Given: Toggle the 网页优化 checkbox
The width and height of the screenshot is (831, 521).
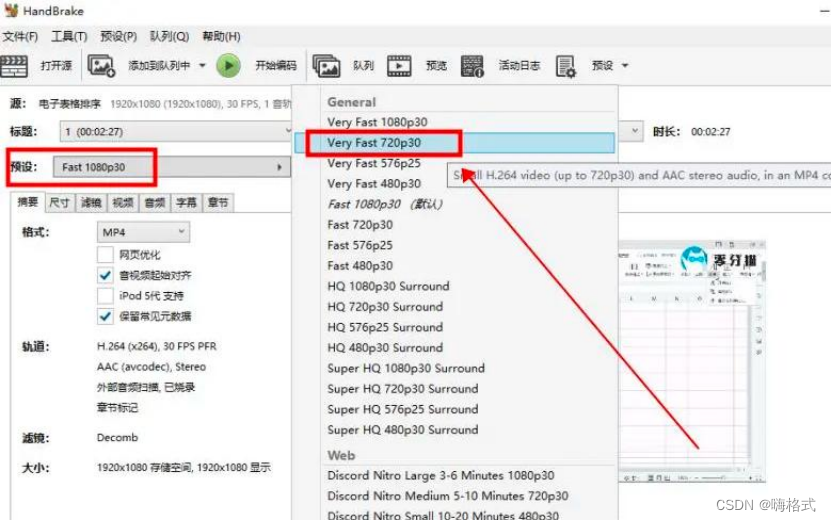Looking at the screenshot, I should coord(105,254).
